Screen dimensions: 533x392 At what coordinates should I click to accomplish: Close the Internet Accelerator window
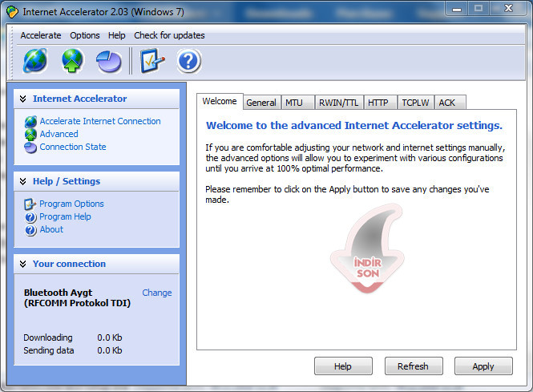(x=508, y=9)
